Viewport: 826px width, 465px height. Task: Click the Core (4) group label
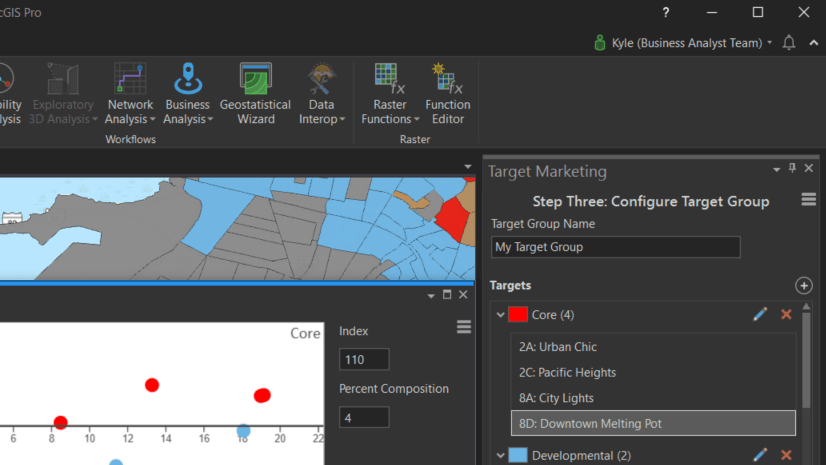click(x=553, y=315)
